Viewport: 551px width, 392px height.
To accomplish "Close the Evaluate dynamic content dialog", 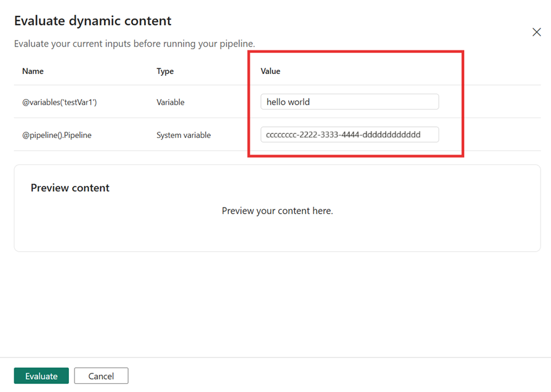I will pyautogui.click(x=536, y=32).
